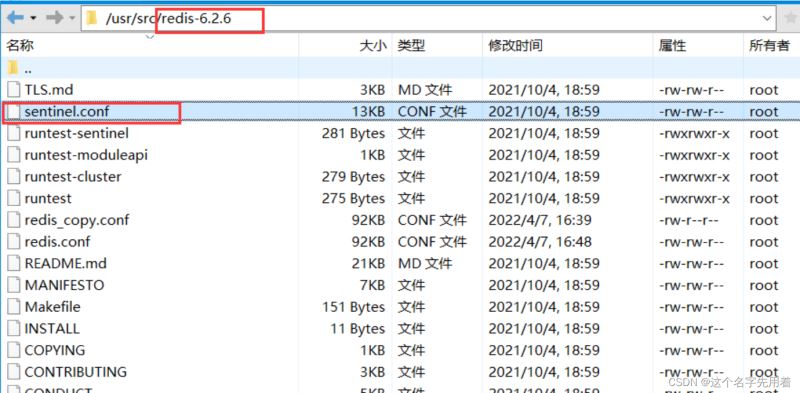Select file runtest-cluster
Screen dimensions: 800x393
(73, 177)
